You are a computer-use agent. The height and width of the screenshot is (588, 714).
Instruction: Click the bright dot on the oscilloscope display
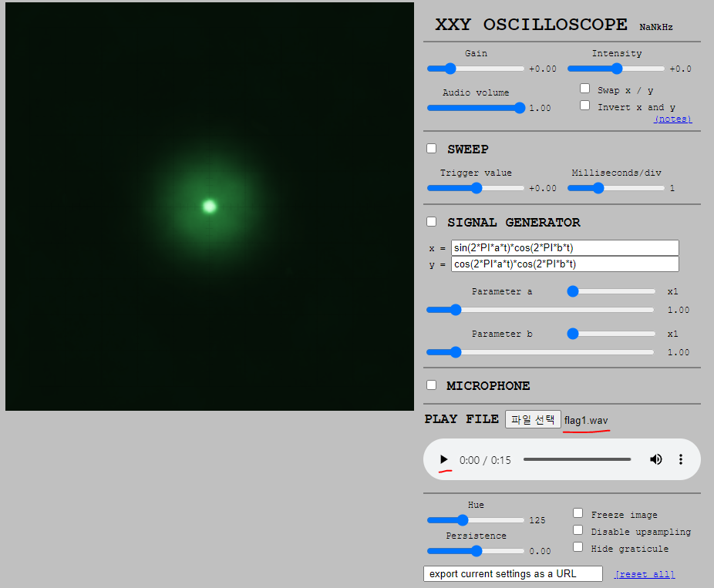[210, 207]
